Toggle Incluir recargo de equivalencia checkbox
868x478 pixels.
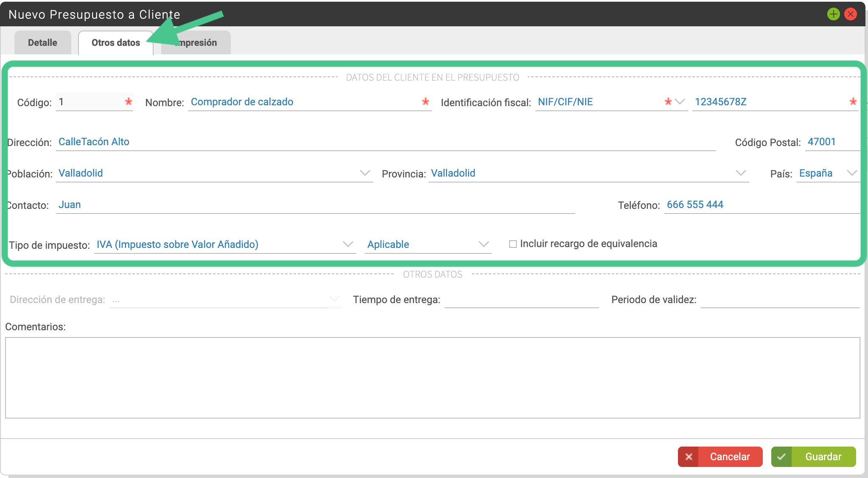point(512,244)
